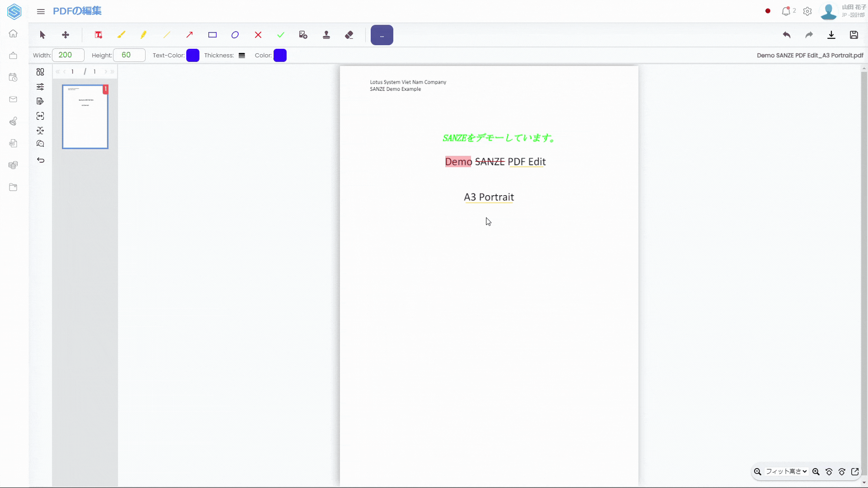
Task: Toggle the hamburger navigation menu
Action: 41,11
